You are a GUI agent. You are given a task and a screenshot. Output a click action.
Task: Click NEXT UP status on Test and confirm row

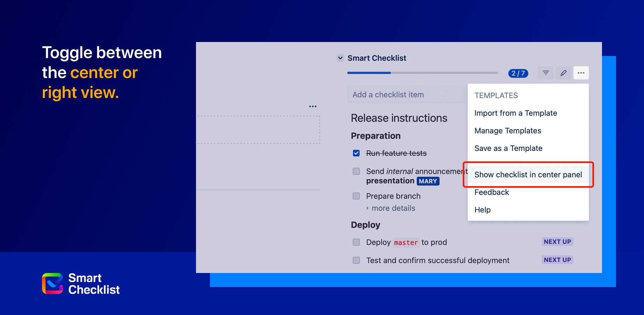pos(557,260)
